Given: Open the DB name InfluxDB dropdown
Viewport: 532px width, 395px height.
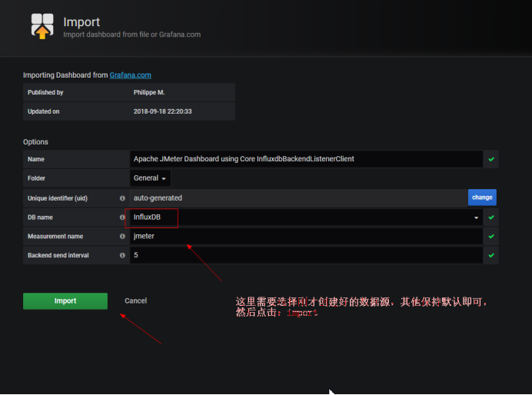Looking at the screenshot, I should click(x=306, y=217).
